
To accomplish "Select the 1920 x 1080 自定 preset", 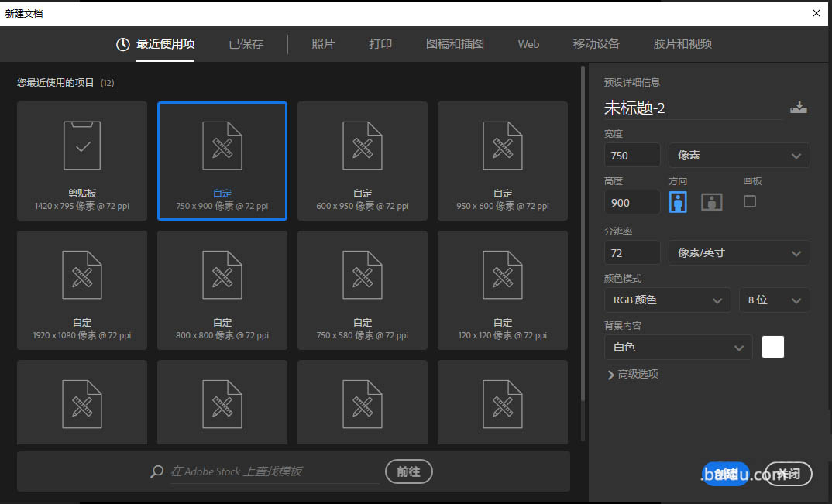I will [81, 290].
